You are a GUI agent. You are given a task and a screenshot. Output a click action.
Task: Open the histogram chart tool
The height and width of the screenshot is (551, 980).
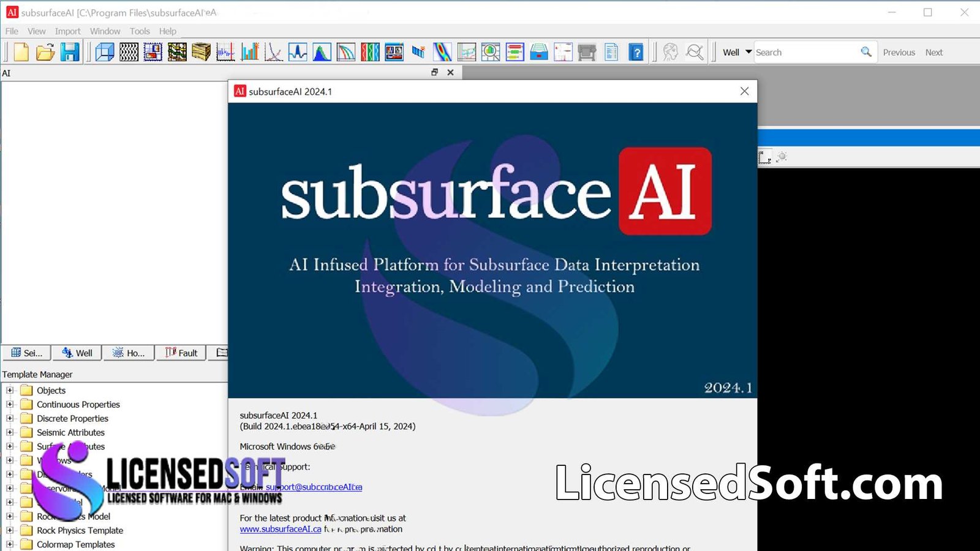click(x=250, y=52)
